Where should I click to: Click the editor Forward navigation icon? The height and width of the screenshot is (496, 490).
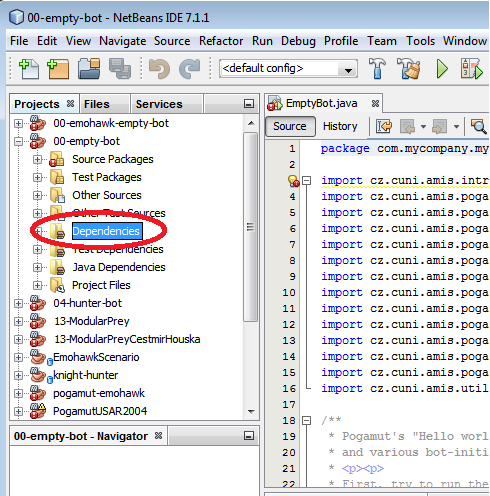(440, 127)
